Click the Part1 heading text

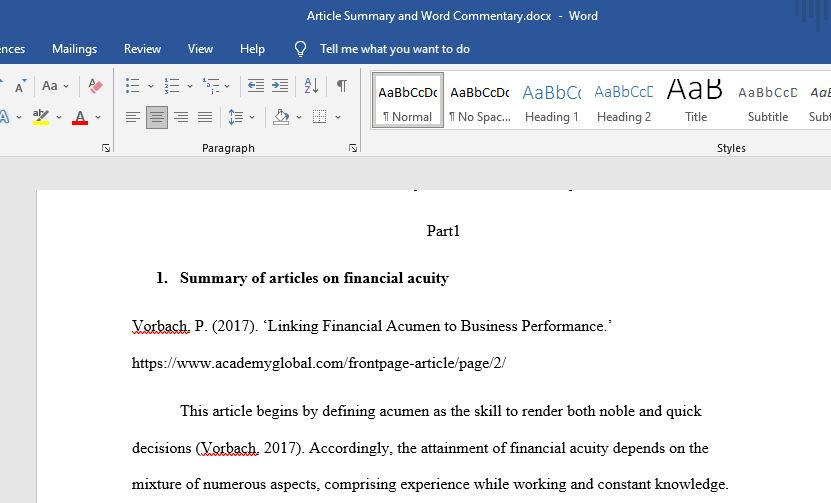443,231
